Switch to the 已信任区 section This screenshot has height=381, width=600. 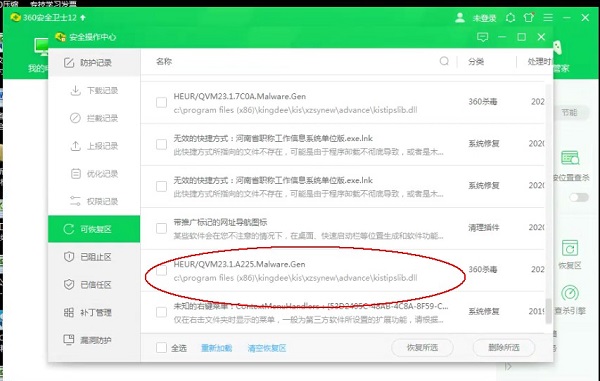[x=94, y=285]
